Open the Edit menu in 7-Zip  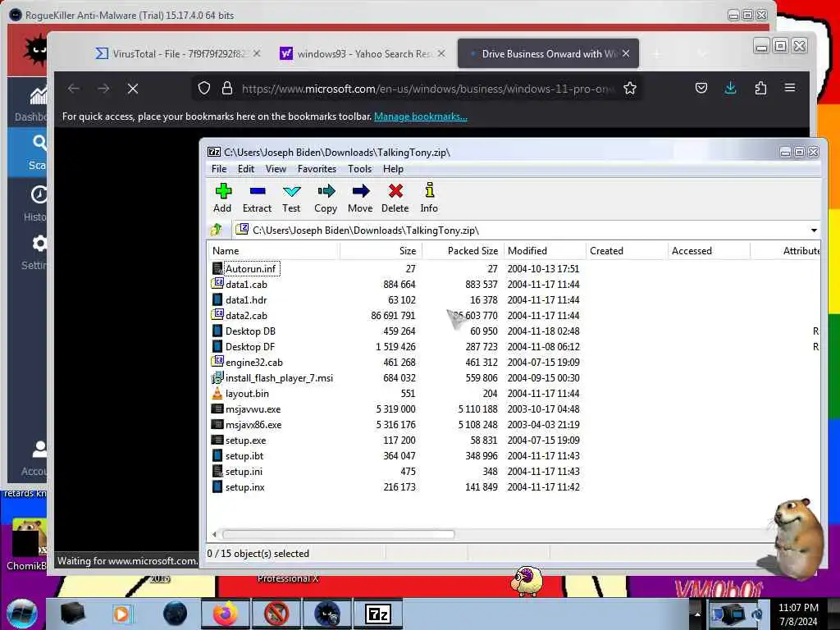(246, 169)
